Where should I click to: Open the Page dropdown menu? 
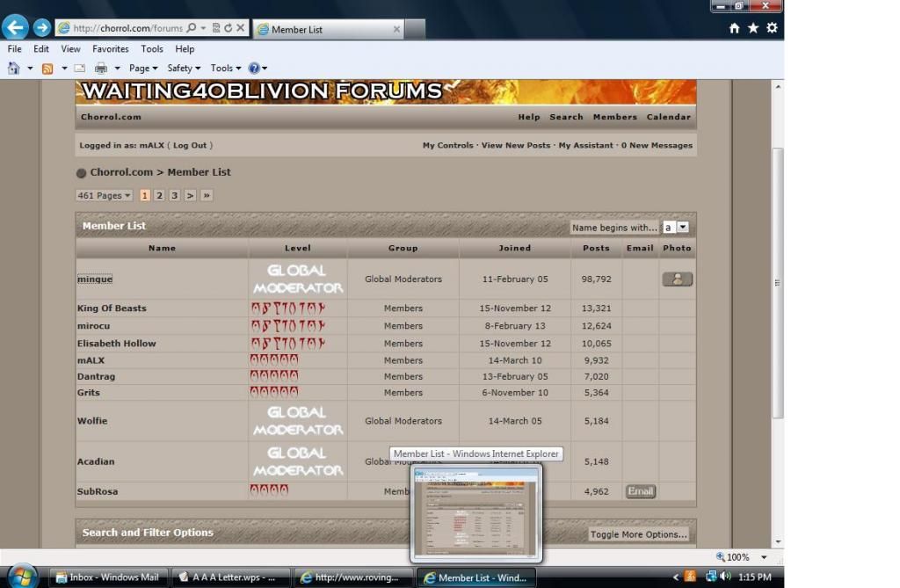(143, 69)
